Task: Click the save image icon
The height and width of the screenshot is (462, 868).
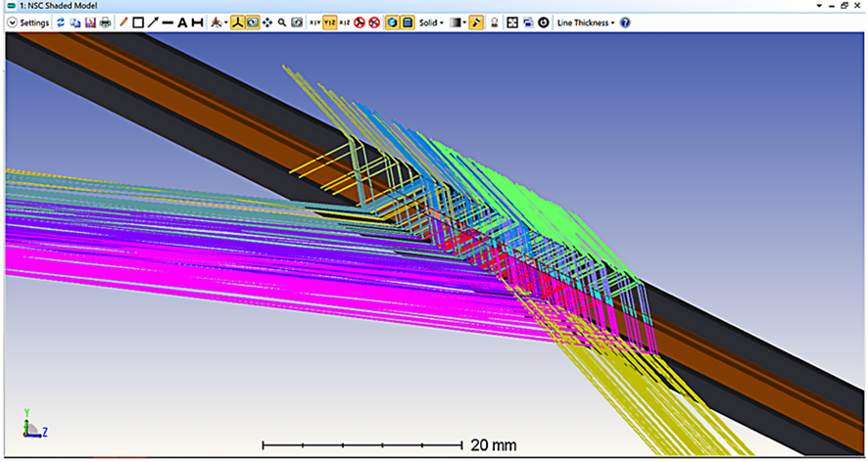Action: click(x=90, y=22)
